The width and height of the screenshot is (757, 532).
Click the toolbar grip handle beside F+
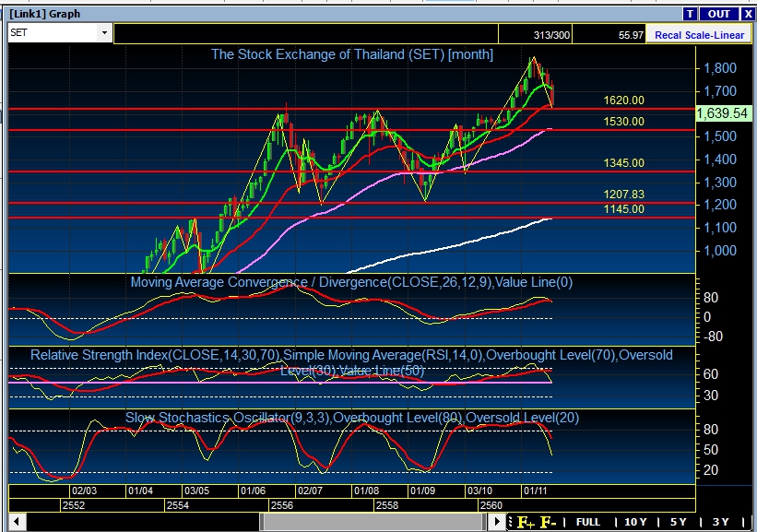(x=510, y=522)
